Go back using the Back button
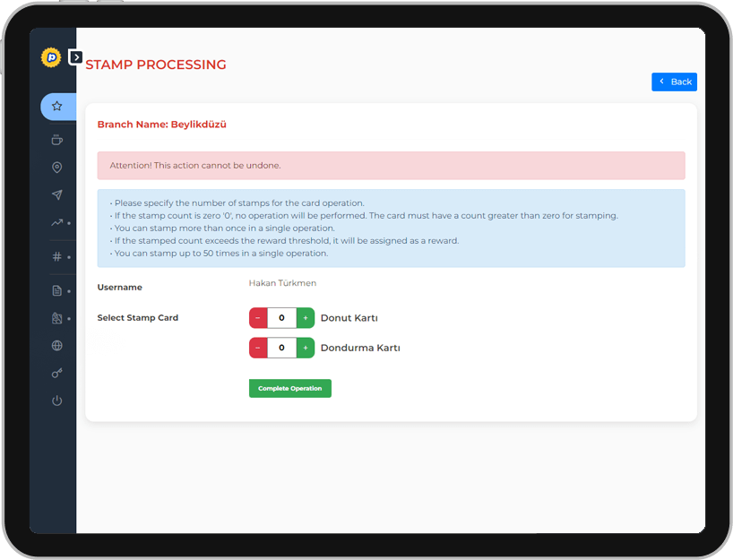Image resolution: width=733 pixels, height=560 pixels. (674, 82)
